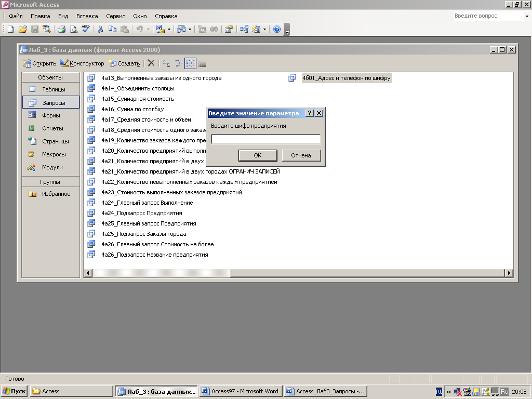Screen dimensions: 532x399
Task: Click the parameter value input field
Action: tap(265, 139)
